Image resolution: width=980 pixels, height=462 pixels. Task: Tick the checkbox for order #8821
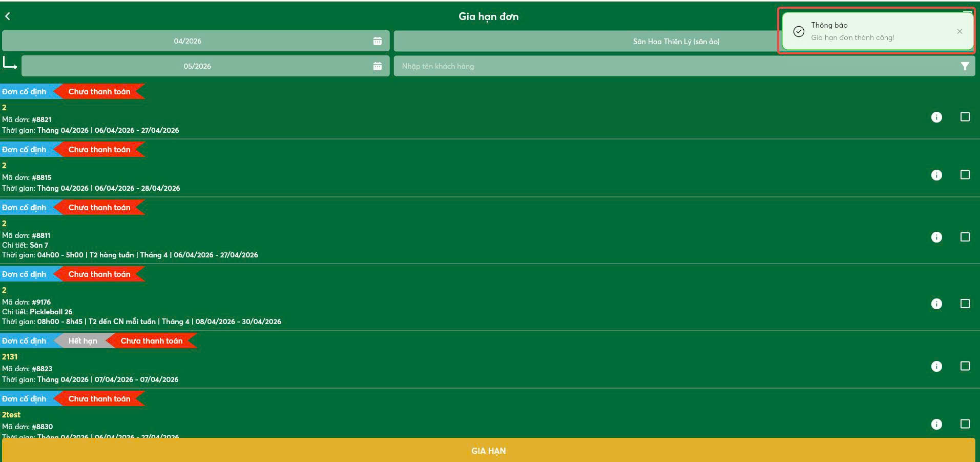point(965,117)
